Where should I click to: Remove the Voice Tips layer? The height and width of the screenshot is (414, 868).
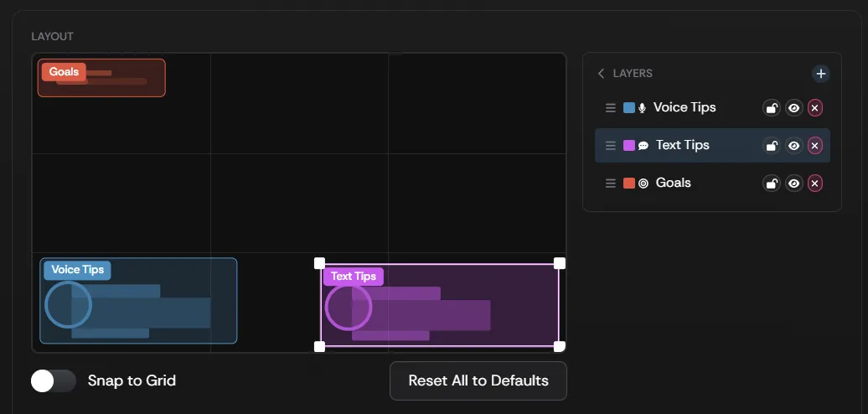click(815, 108)
